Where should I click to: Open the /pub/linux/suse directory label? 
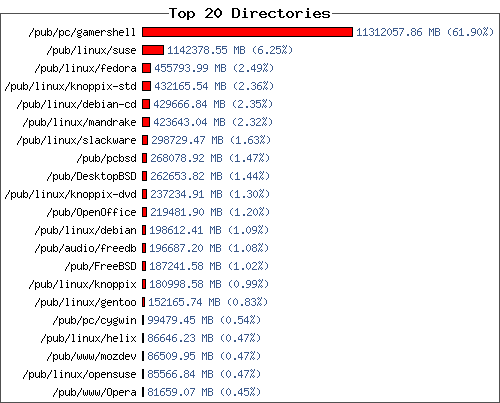coord(91,50)
